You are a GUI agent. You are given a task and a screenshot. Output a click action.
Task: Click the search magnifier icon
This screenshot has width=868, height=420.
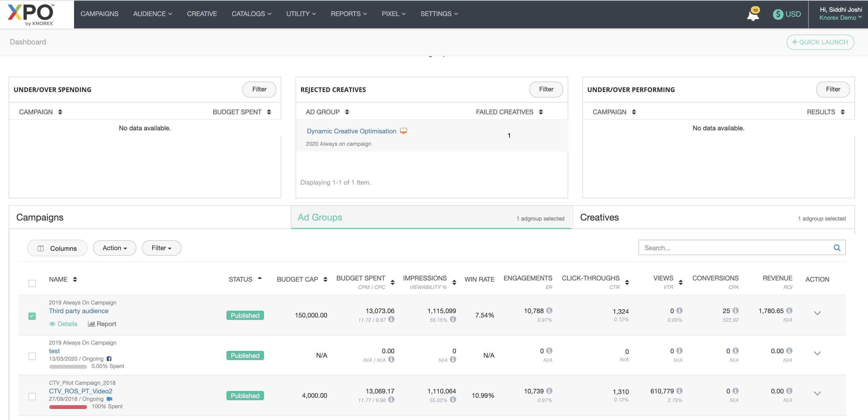coord(837,248)
